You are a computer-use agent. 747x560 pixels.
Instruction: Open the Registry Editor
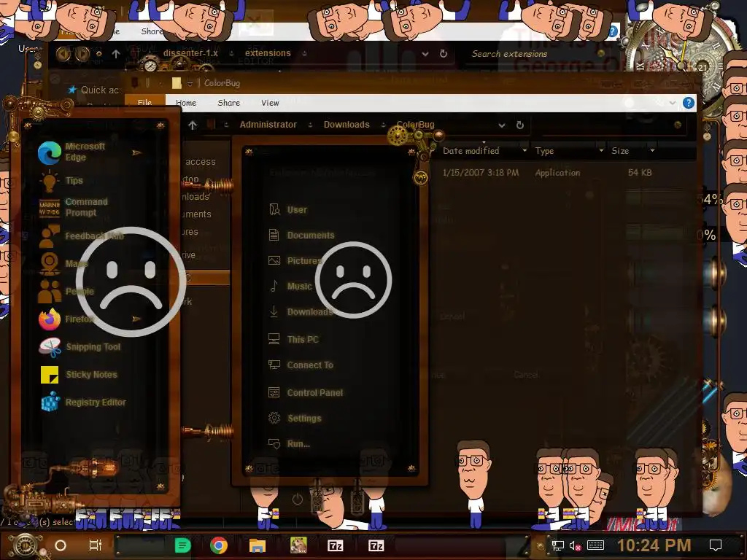(x=84, y=402)
